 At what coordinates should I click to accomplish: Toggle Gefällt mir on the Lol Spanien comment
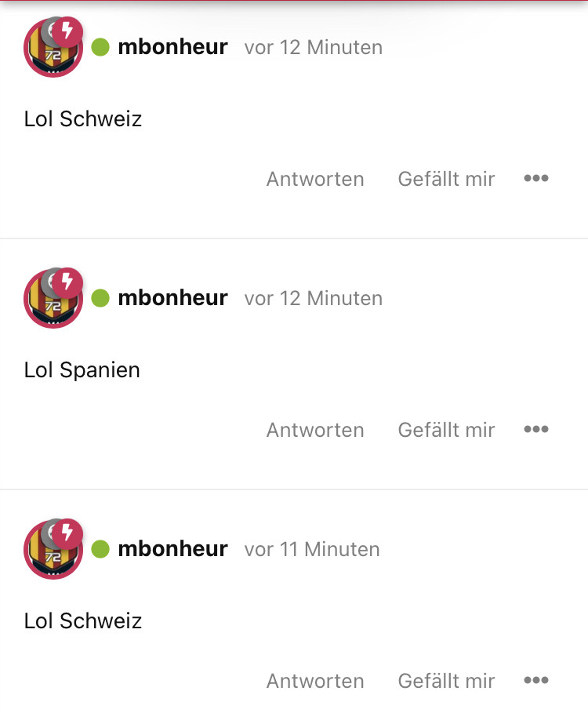[446, 430]
